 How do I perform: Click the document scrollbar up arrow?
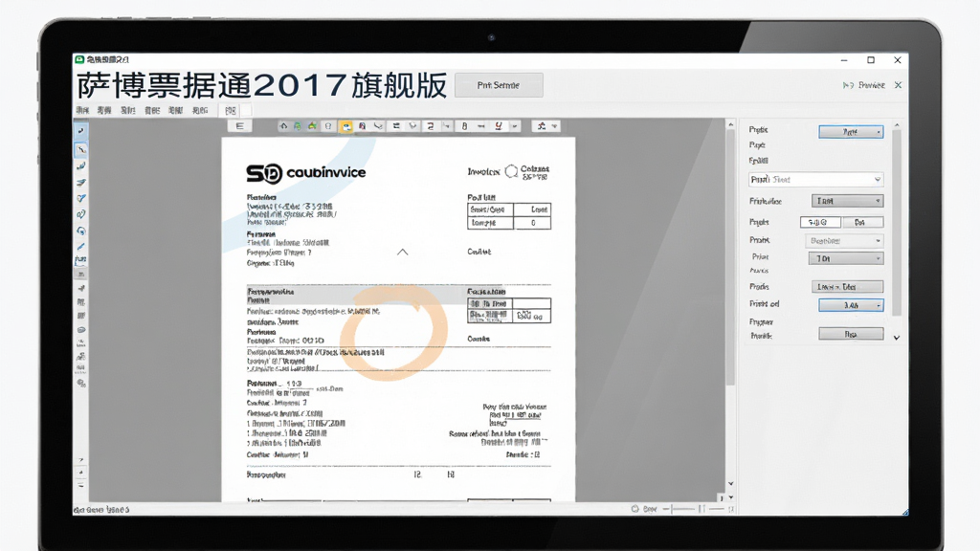click(730, 125)
